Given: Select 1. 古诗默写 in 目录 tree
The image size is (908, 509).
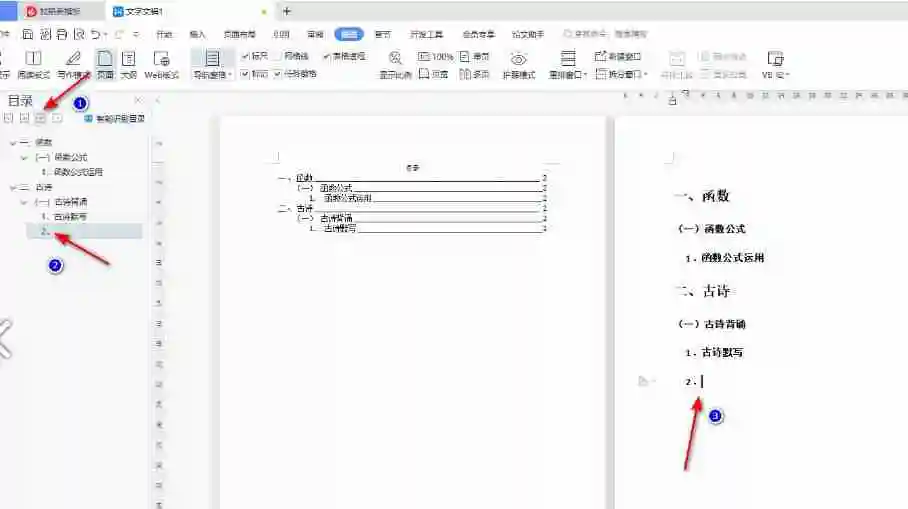Looking at the screenshot, I should [64, 217].
